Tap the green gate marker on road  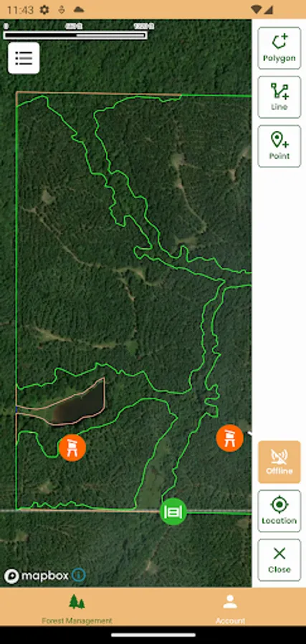click(173, 512)
